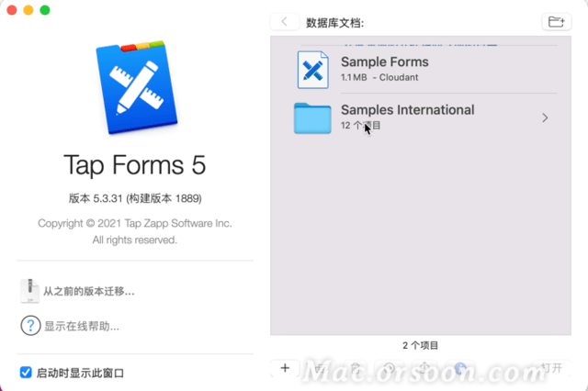This screenshot has height=391, width=588.
Task: Click the question mark help icon
Action: pos(30,326)
